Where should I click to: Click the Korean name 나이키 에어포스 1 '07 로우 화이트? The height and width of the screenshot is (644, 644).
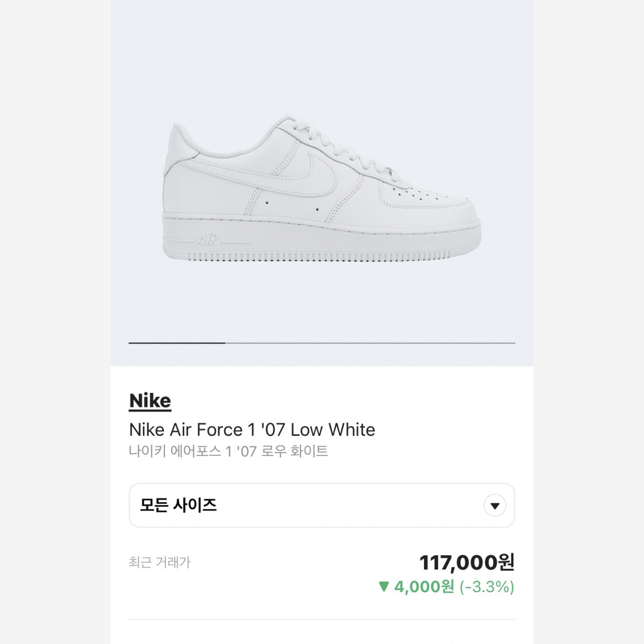click(228, 451)
